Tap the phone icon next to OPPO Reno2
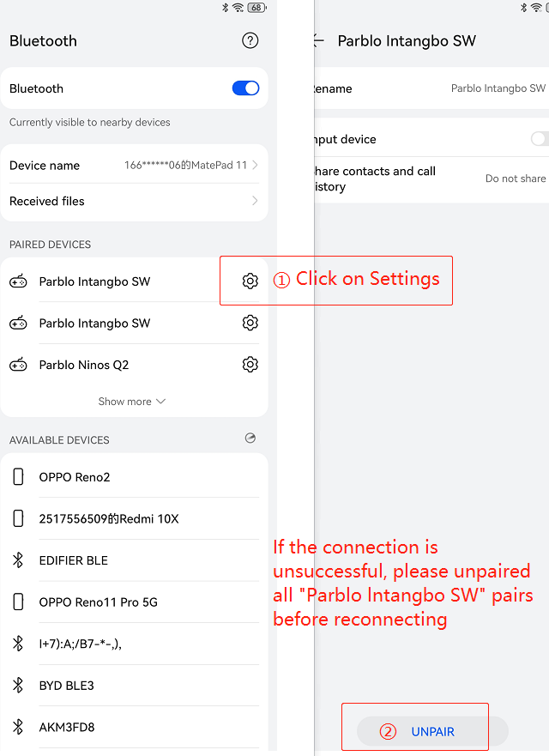The width and height of the screenshot is (549, 756). (x=18, y=477)
